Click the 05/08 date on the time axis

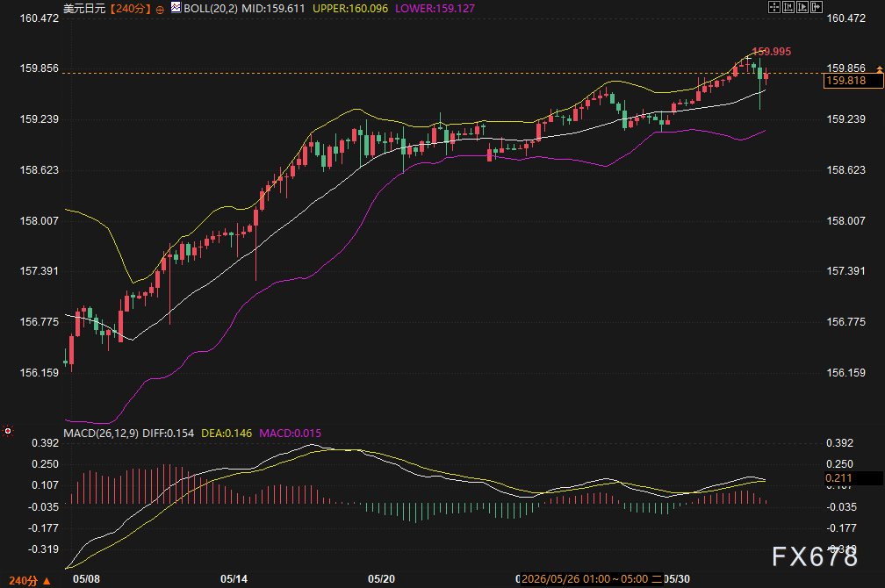pyautogui.click(x=86, y=579)
